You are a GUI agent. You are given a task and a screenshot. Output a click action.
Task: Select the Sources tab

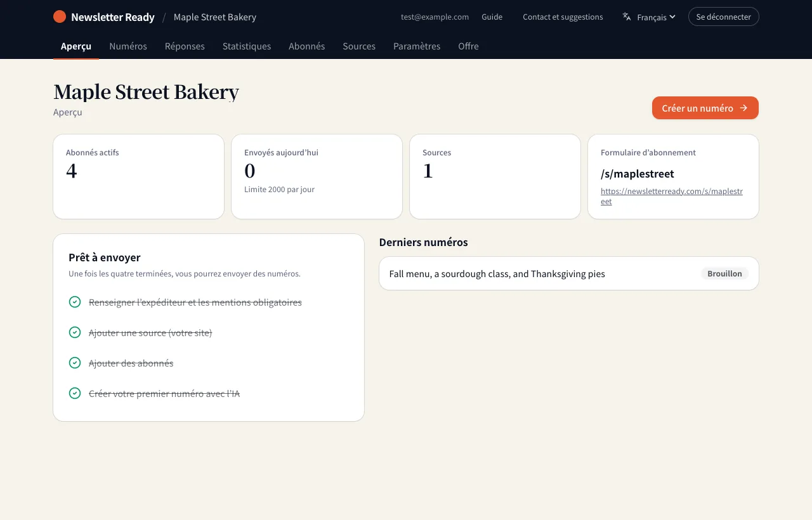click(359, 46)
